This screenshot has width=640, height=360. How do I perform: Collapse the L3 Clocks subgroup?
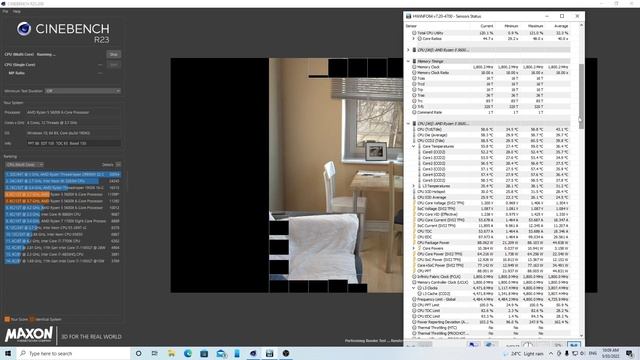point(413,288)
